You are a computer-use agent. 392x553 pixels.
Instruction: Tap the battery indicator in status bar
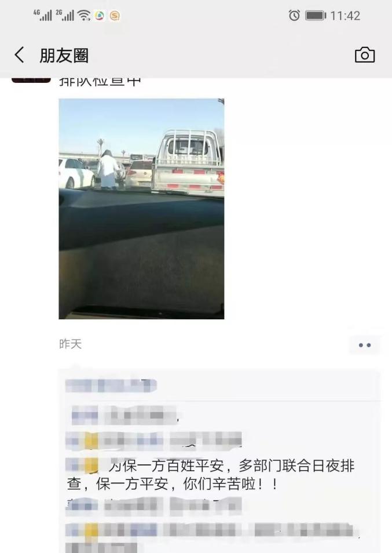coord(316,16)
